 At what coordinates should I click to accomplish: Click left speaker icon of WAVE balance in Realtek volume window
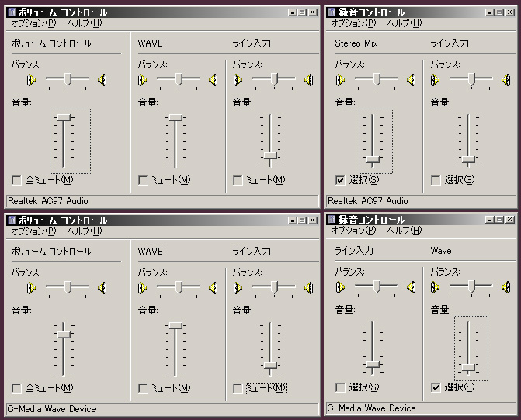coord(143,79)
